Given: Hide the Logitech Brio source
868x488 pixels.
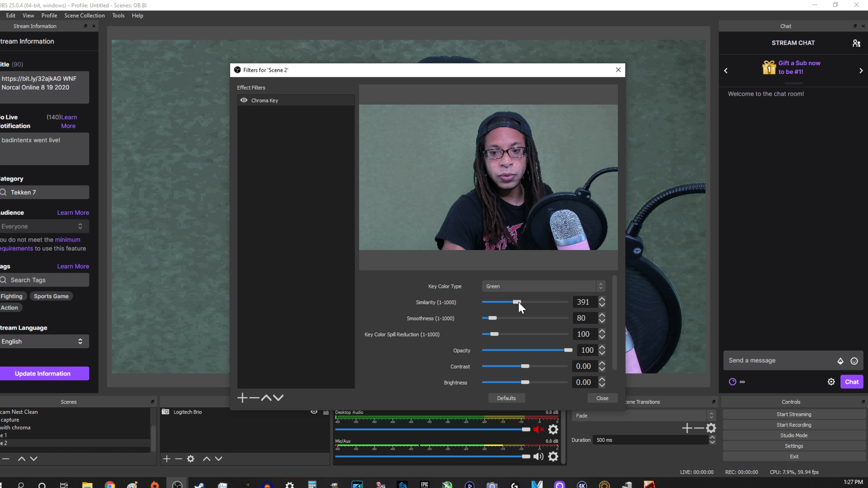Looking at the screenshot, I should click(314, 412).
